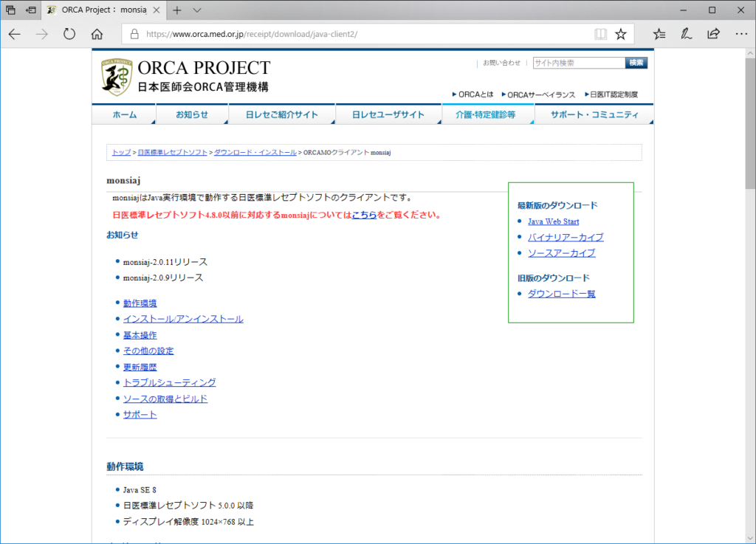Image resolution: width=756 pixels, height=544 pixels.
Task: Open the browser settings ellipsis menu
Action: (741, 34)
